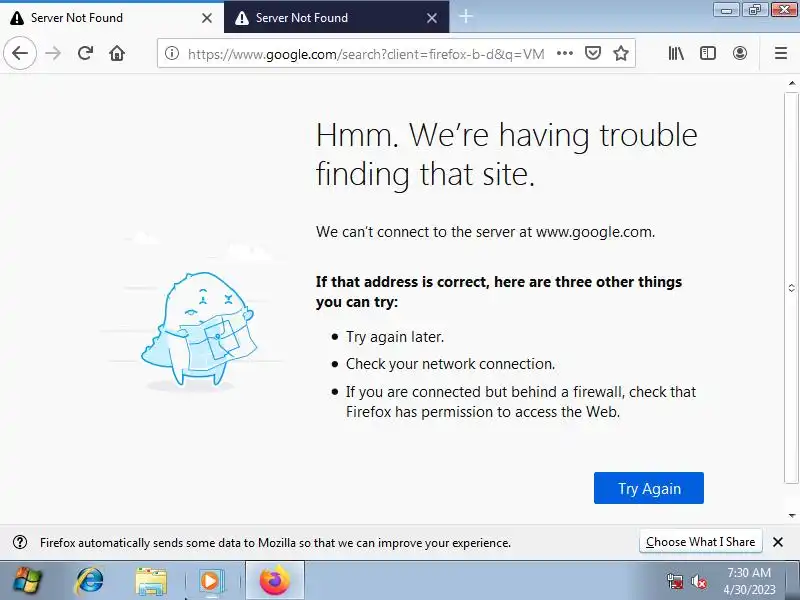Click the vertical page scrollbar
The image size is (800, 600).
tap(791, 288)
